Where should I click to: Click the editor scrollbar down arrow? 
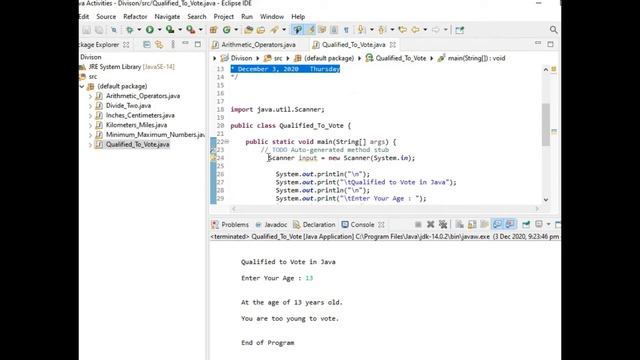[x=546, y=200]
